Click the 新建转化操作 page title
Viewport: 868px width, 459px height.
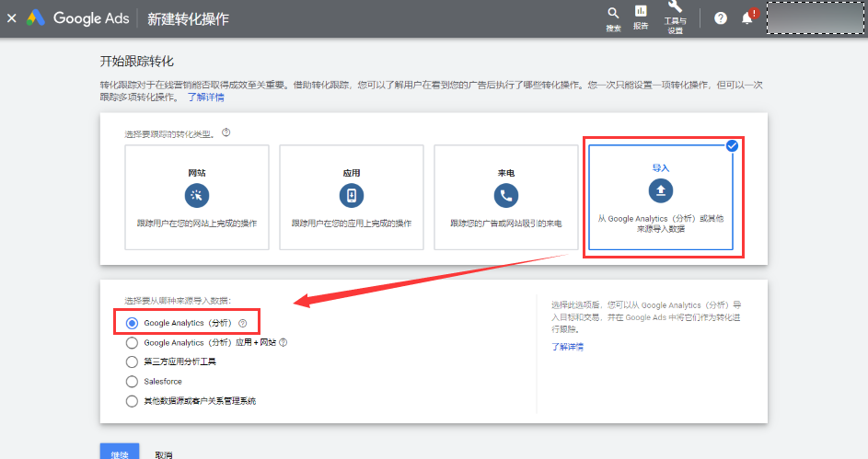188,18
